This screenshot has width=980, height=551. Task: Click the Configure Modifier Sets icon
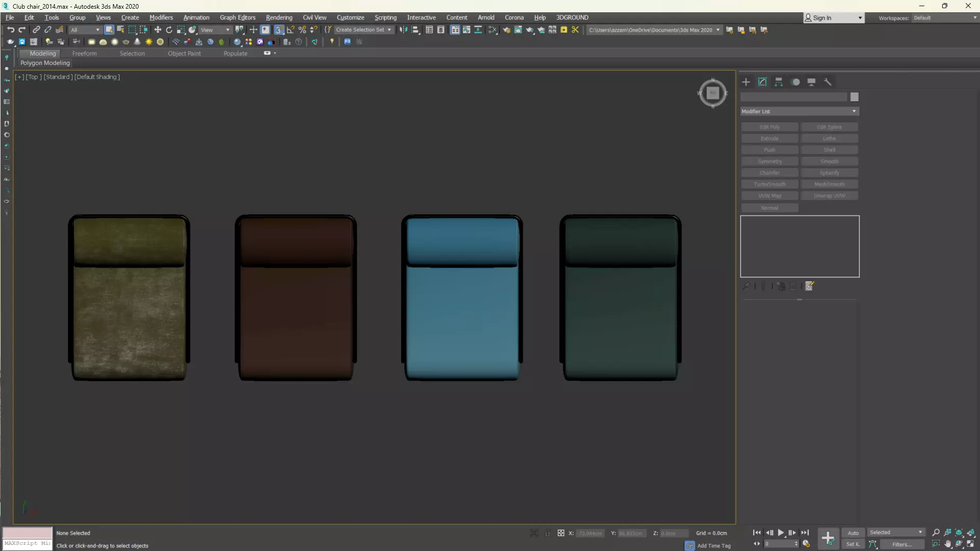[x=809, y=286]
